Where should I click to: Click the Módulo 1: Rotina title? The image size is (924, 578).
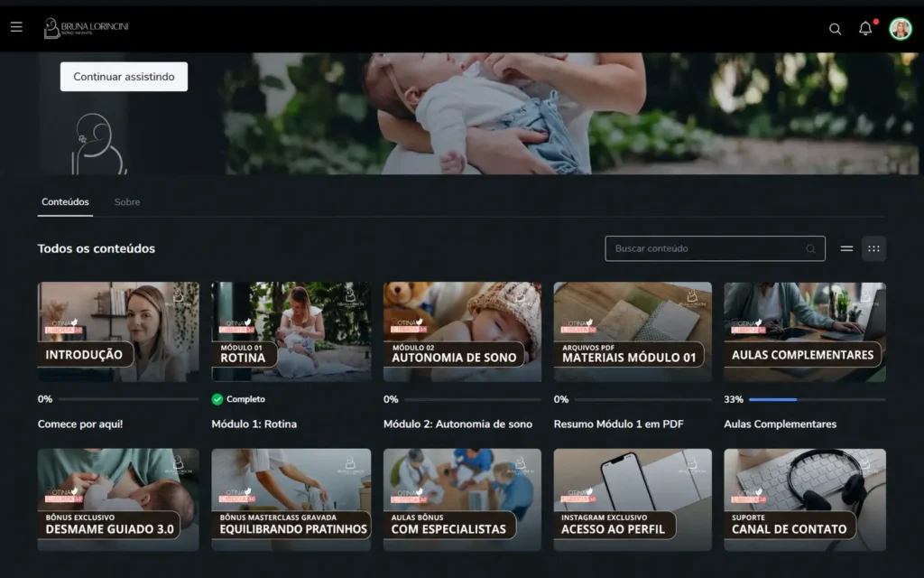[254, 424]
